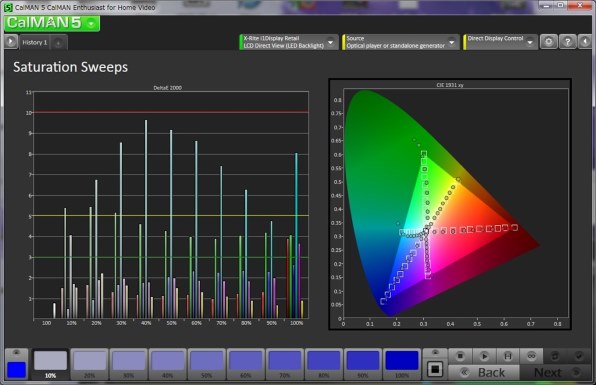The height and width of the screenshot is (385, 596).
Task: Expand the right side panel arrow
Action: 585,42
